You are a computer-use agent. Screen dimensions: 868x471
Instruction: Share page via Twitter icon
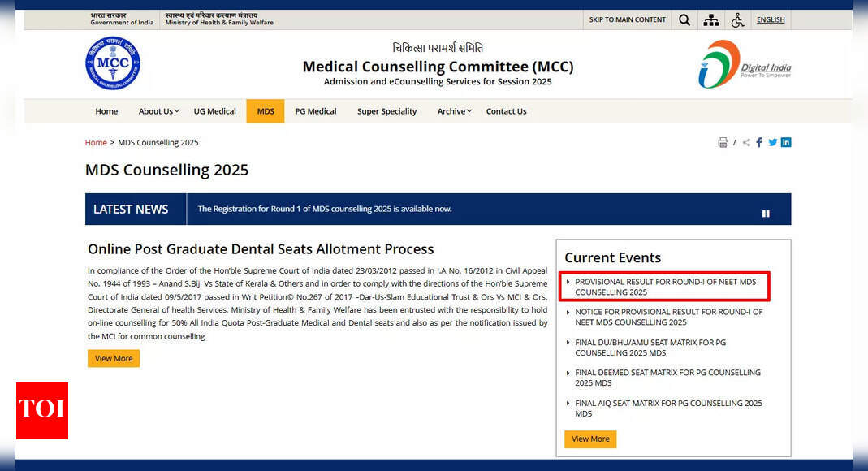(x=772, y=143)
